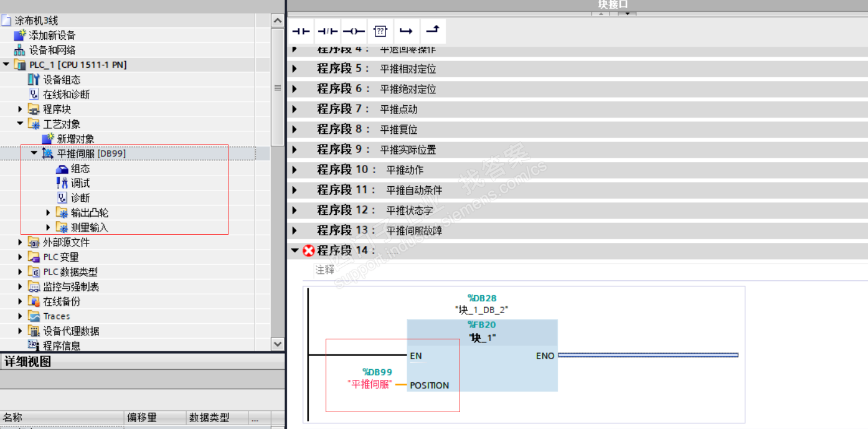Collapse the 工艺对象 folder

pyautogui.click(x=20, y=124)
